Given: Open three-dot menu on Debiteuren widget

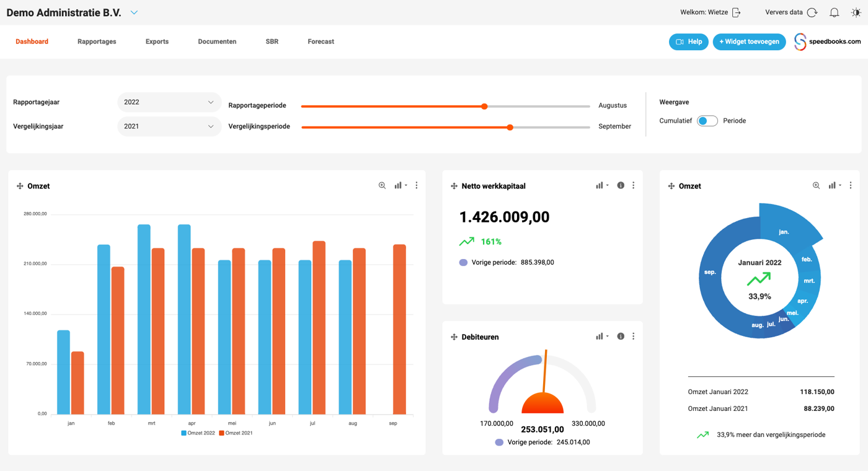Looking at the screenshot, I should point(633,337).
